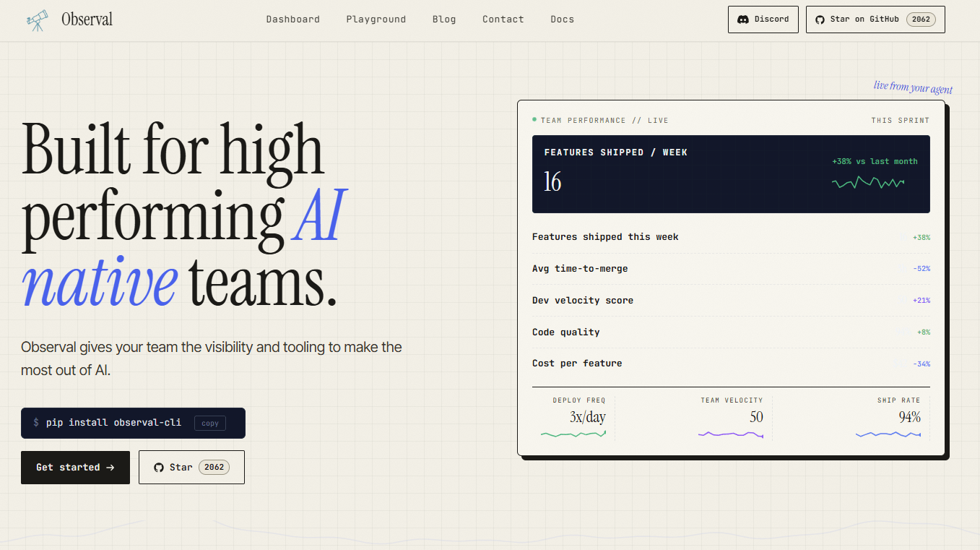Click the 3x/day value
This screenshot has height=550, width=980.
click(x=587, y=417)
